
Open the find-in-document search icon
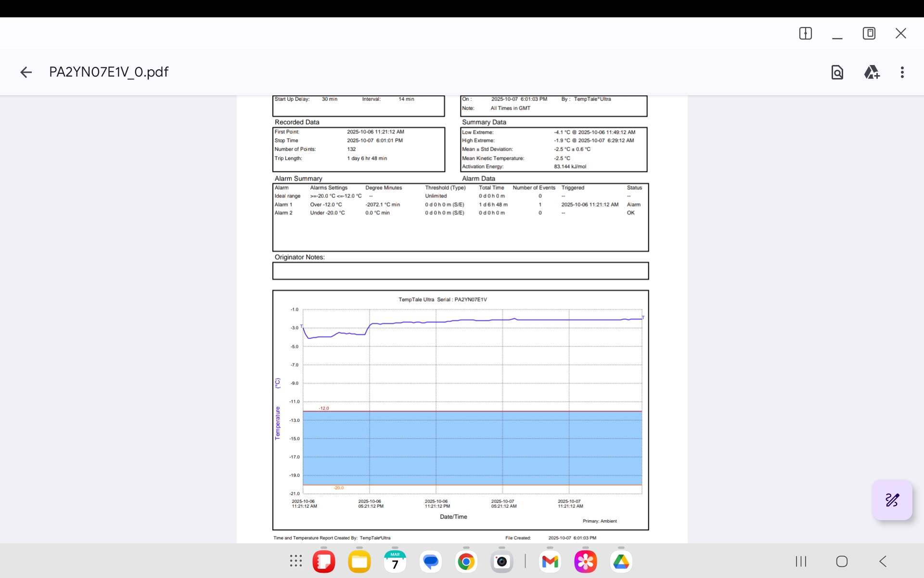pyautogui.click(x=837, y=72)
